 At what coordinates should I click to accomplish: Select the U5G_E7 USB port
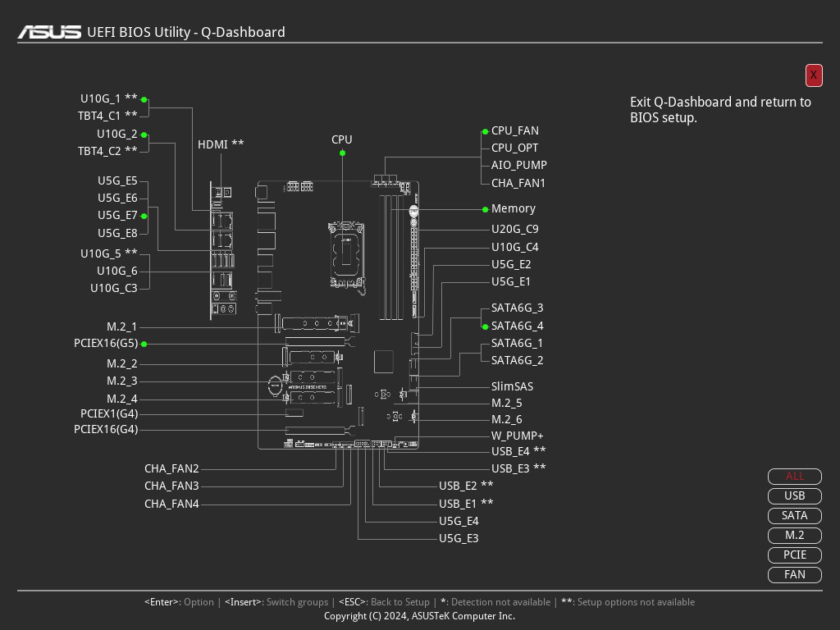click(x=117, y=215)
